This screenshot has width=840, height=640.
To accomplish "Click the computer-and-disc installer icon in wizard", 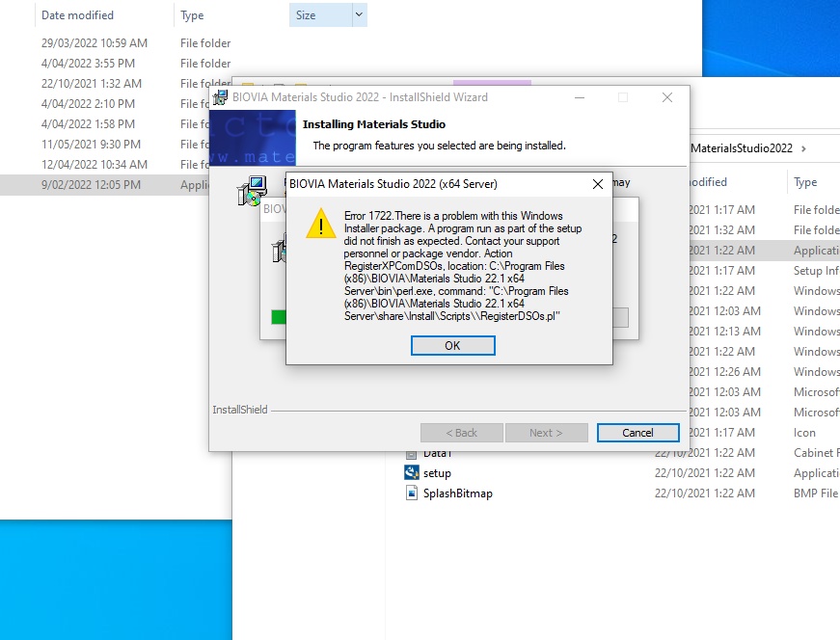I will [x=252, y=191].
